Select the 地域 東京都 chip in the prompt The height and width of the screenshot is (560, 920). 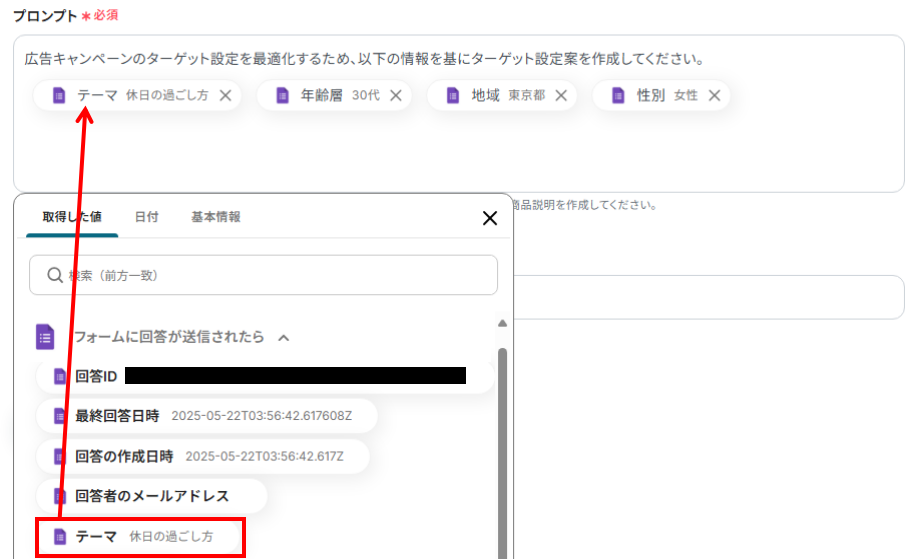point(502,95)
